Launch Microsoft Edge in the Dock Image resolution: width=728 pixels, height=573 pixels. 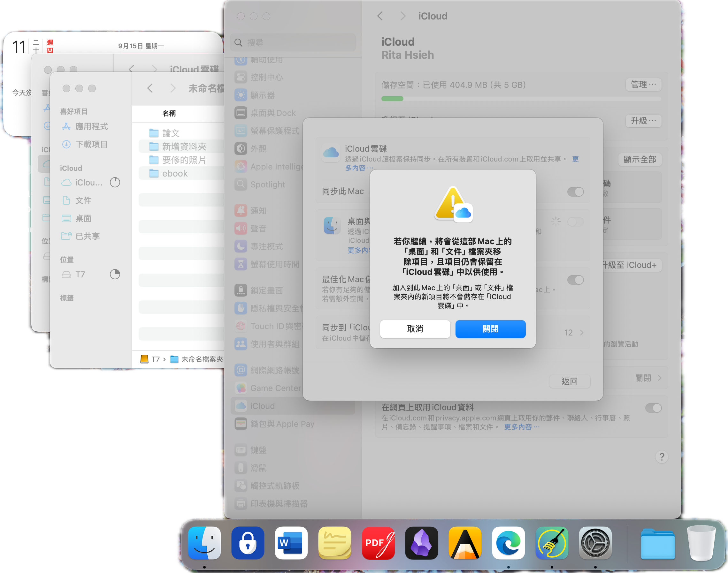pyautogui.click(x=508, y=543)
